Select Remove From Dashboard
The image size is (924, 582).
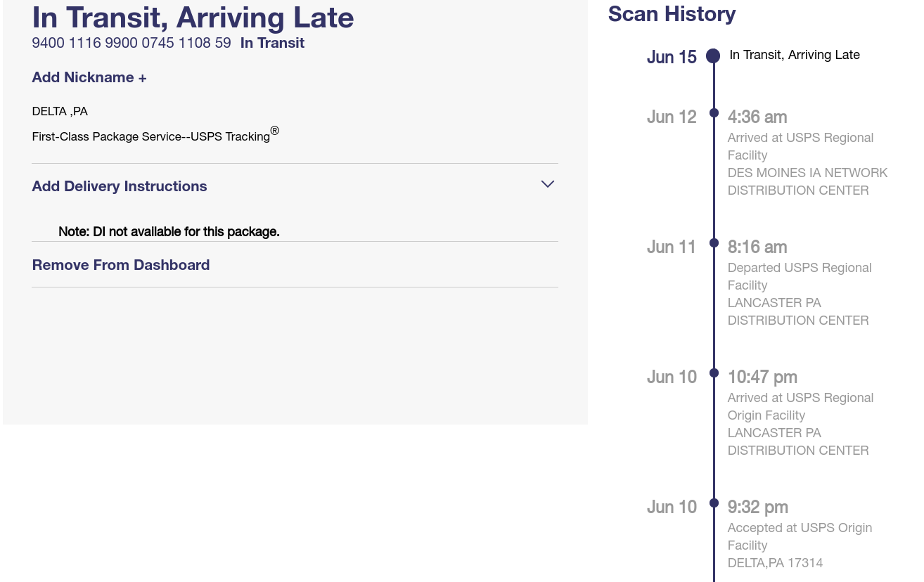(121, 265)
